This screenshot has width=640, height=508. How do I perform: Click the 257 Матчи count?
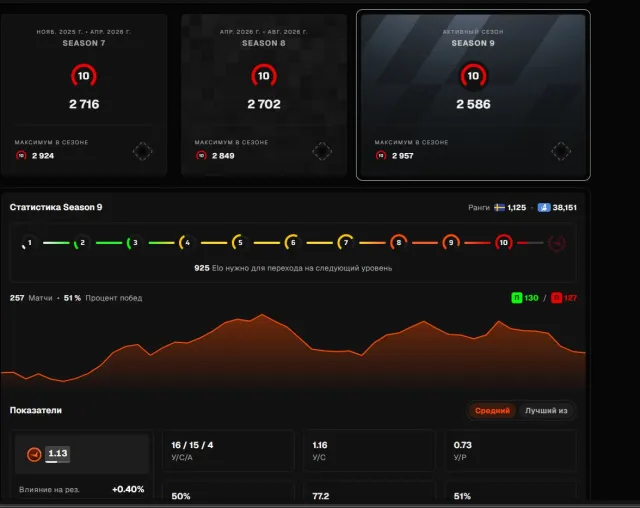tap(31, 298)
